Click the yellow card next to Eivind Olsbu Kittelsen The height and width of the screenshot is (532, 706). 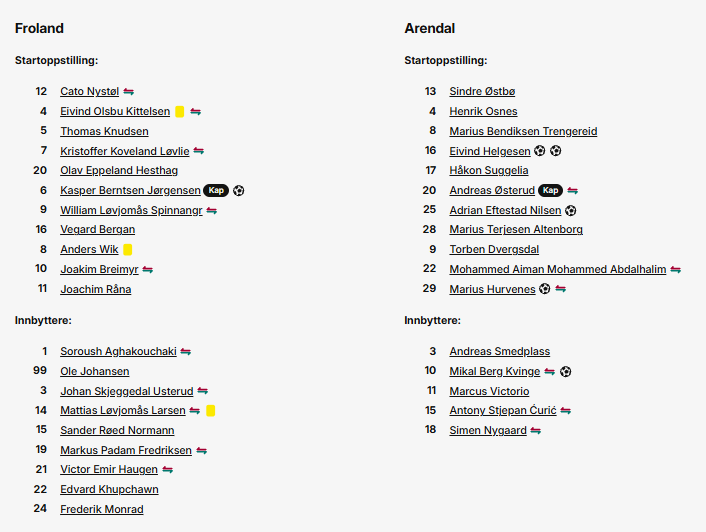tap(180, 112)
